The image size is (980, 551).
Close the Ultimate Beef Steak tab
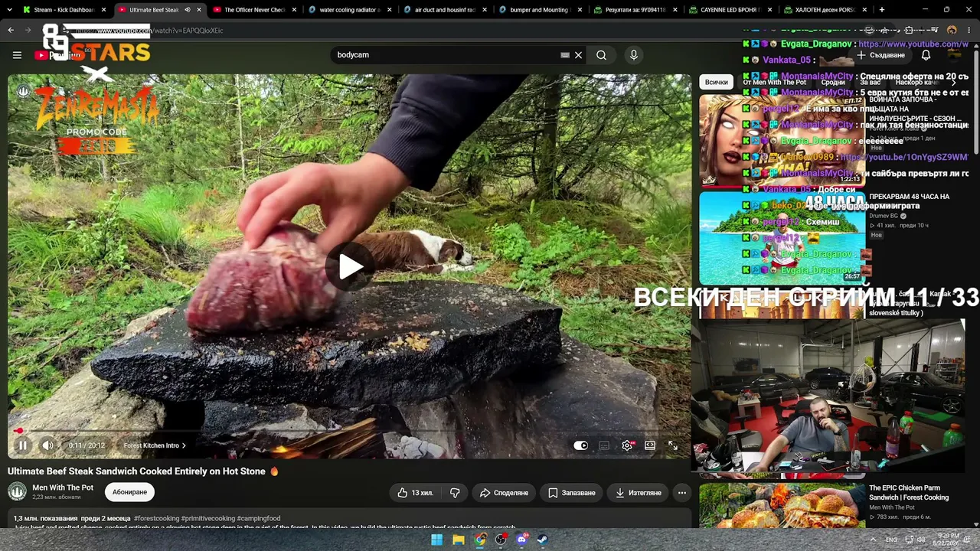pos(199,10)
